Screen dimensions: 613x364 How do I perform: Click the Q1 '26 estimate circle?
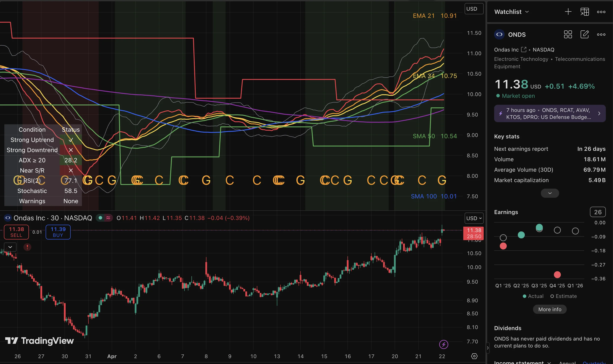pyautogui.click(x=575, y=231)
